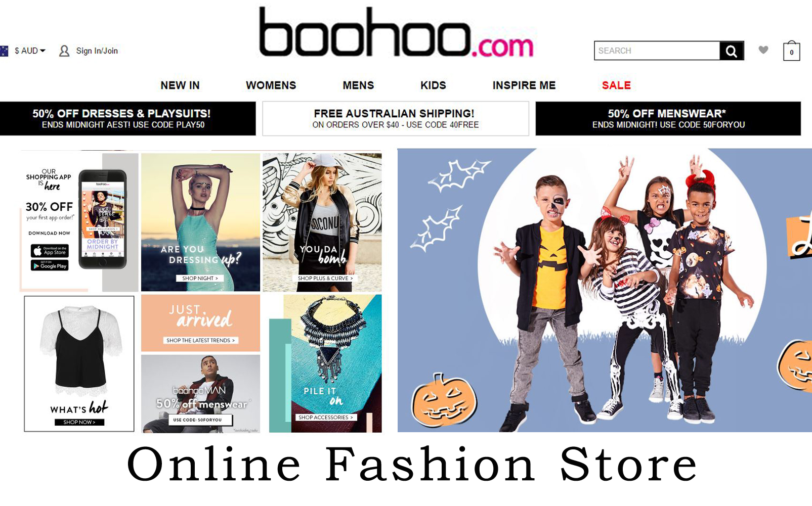Open the wishlist heart icon
Screen dimensions: 812x506
coord(763,50)
